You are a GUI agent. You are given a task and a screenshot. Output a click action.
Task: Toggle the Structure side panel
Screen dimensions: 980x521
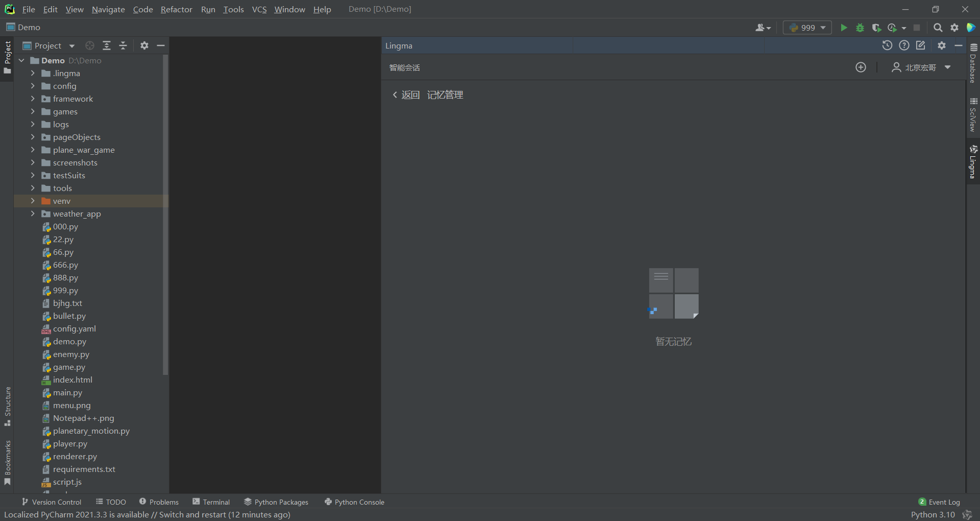(8, 406)
